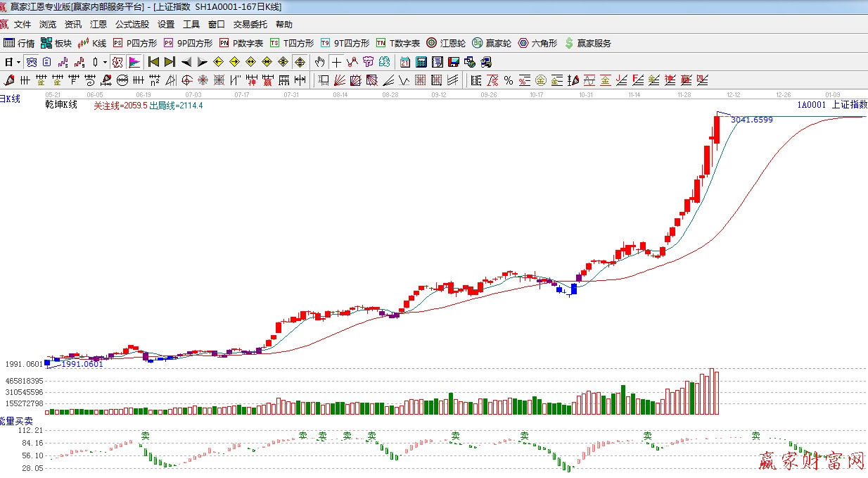Open the 交易委托 menu
The width and height of the screenshot is (868, 478).
250,25
